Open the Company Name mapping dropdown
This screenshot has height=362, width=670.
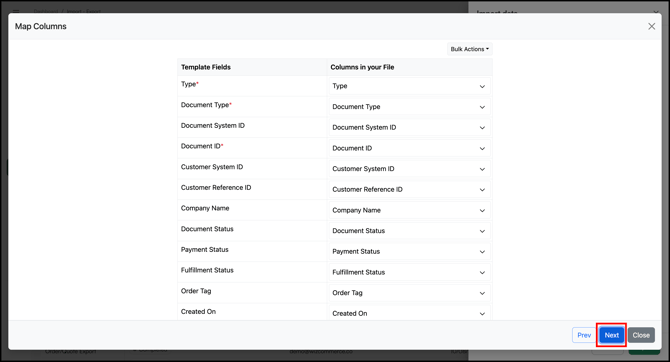click(409, 210)
